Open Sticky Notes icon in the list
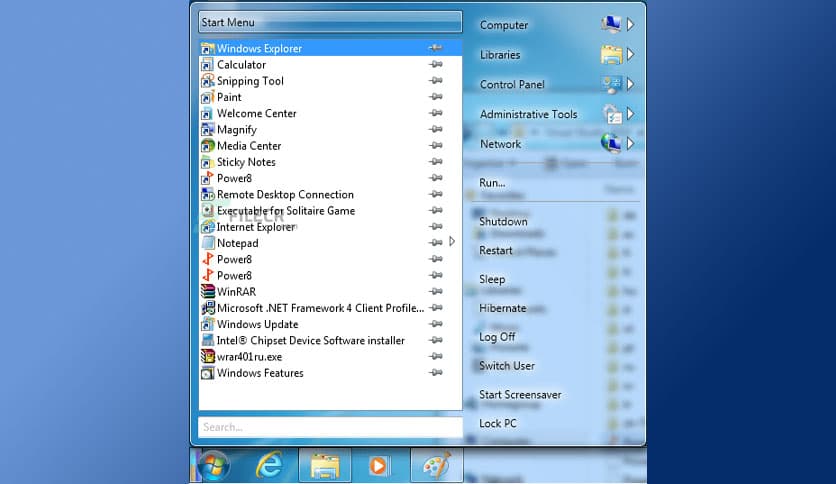 207,162
